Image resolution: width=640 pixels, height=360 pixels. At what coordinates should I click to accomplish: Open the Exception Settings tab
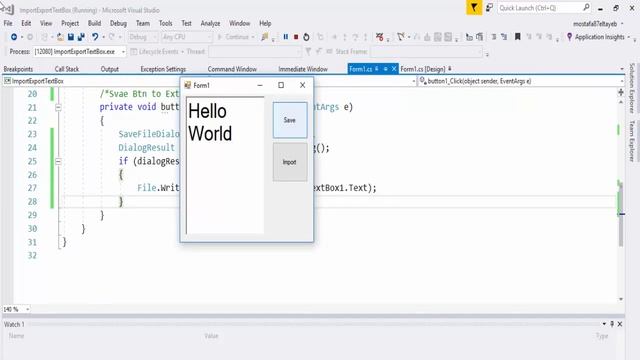[163, 69]
